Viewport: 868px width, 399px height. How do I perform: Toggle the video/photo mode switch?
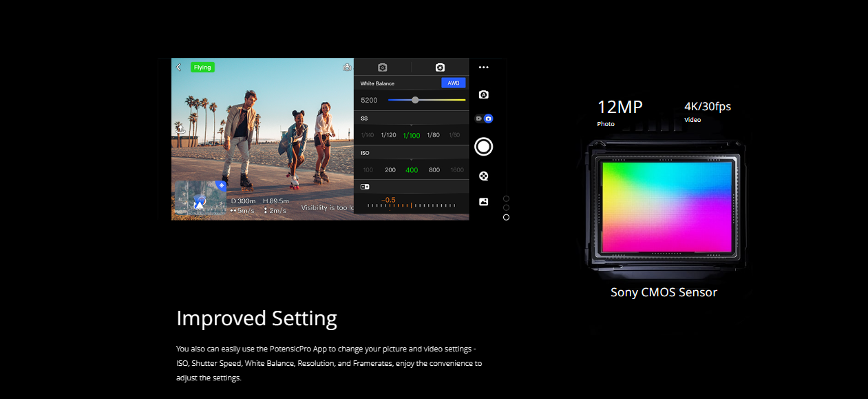(483, 119)
